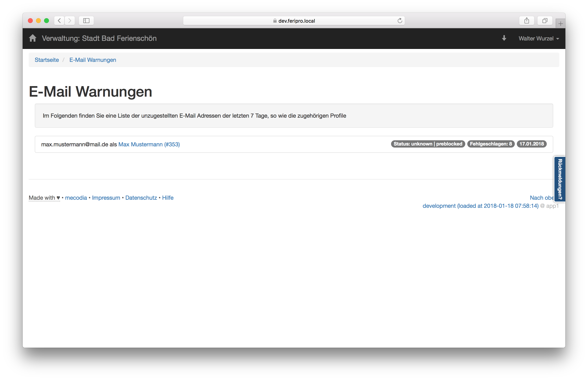Reload the page with refresh icon
This screenshot has width=588, height=380.
400,21
